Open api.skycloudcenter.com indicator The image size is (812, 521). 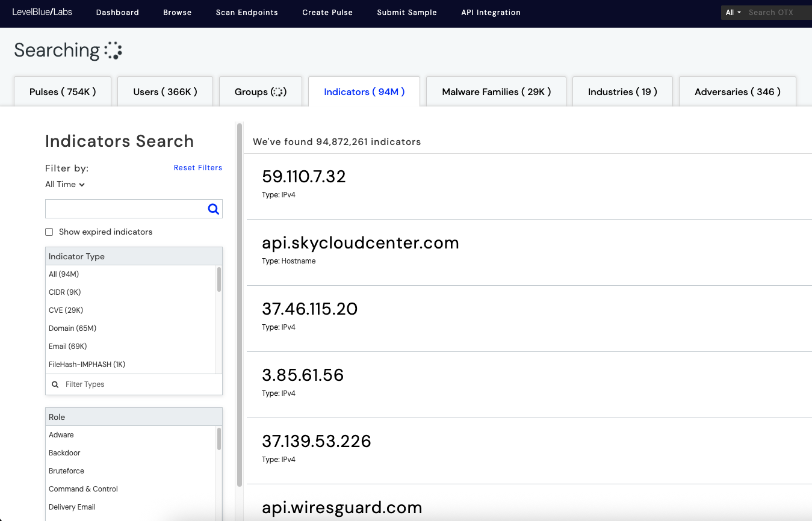pyautogui.click(x=360, y=243)
